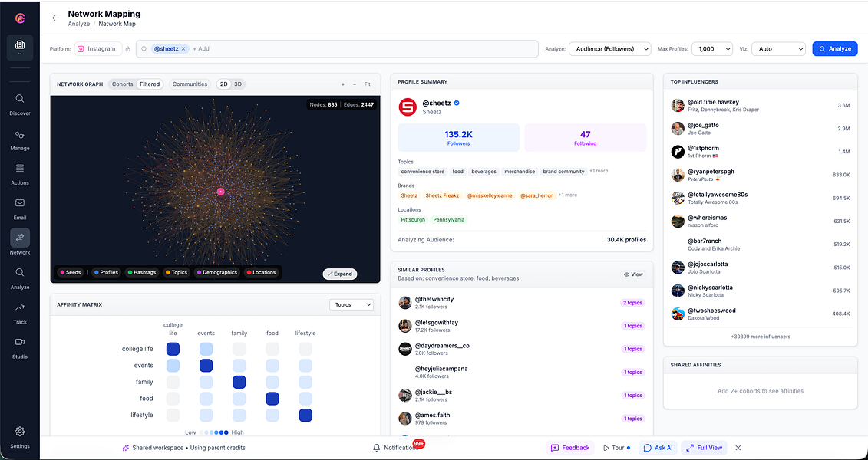Click the app logo at sidebar top
868x460 pixels.
click(x=20, y=18)
